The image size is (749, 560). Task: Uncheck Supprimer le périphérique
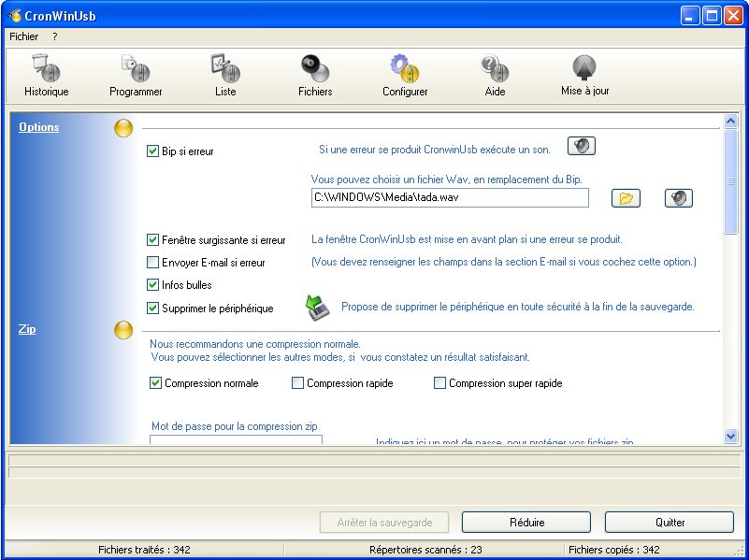pos(152,308)
